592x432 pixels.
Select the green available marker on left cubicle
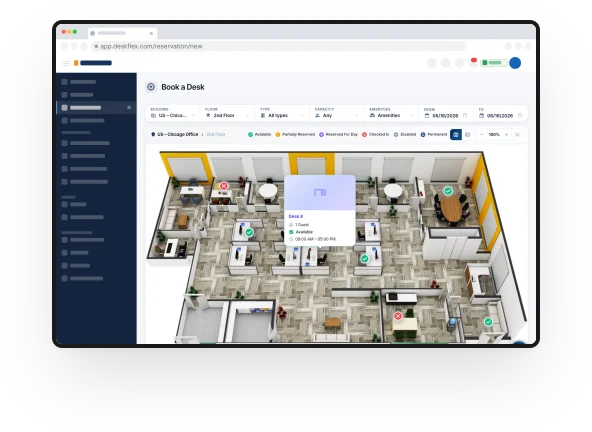tap(249, 233)
